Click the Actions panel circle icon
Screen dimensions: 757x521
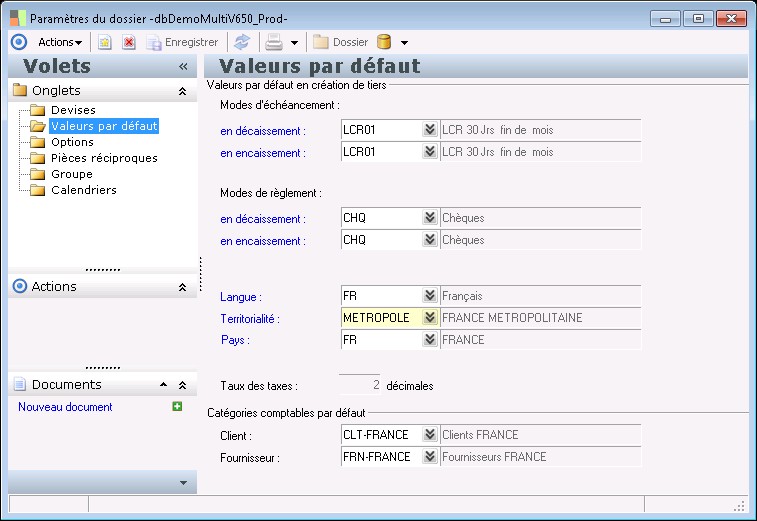point(20,286)
